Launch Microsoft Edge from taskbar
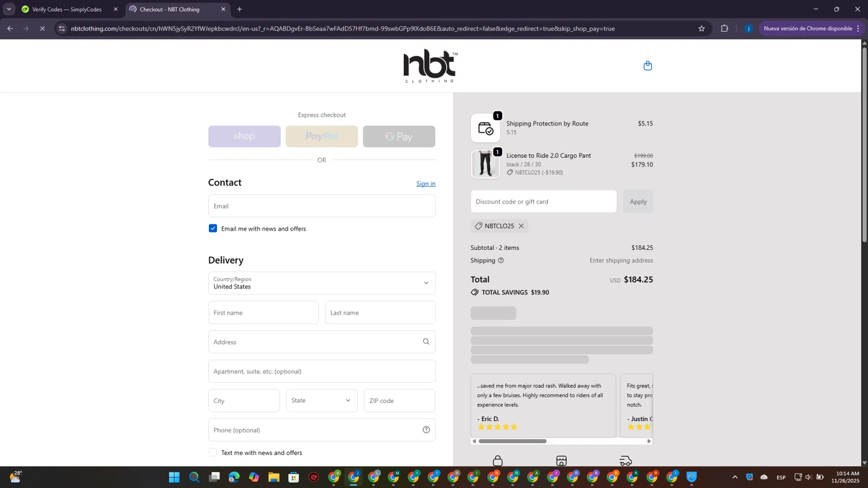Screen dimensions: 868x488 click(234, 477)
